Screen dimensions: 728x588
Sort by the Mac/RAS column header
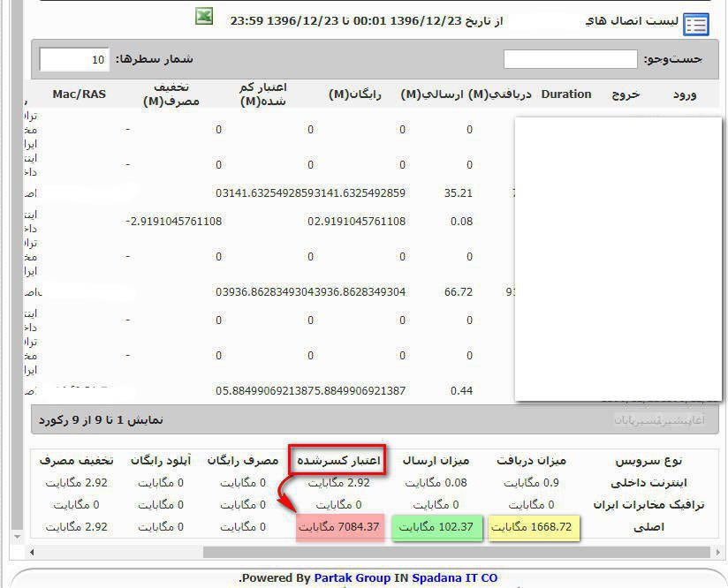pyautogui.click(x=80, y=94)
